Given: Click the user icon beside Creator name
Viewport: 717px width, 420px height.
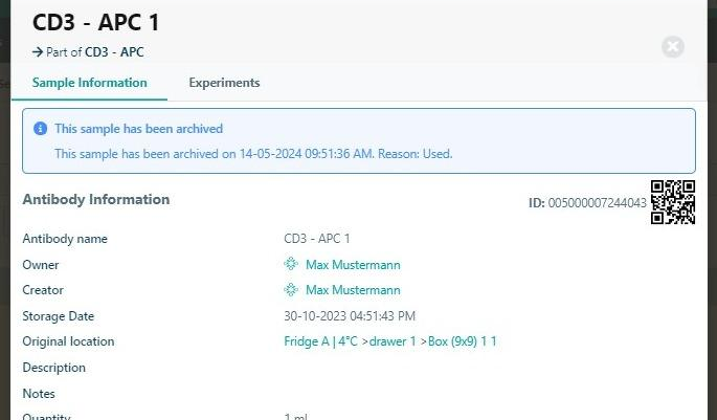Looking at the screenshot, I should tap(291, 290).
